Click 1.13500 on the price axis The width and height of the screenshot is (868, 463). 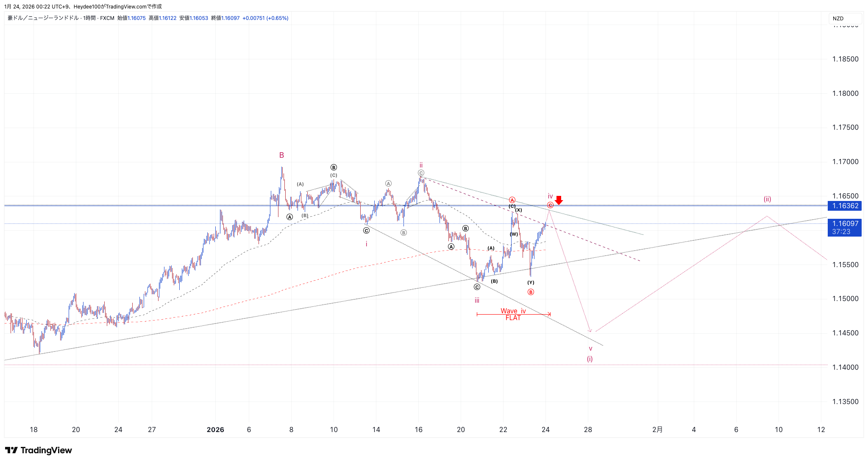pos(845,402)
